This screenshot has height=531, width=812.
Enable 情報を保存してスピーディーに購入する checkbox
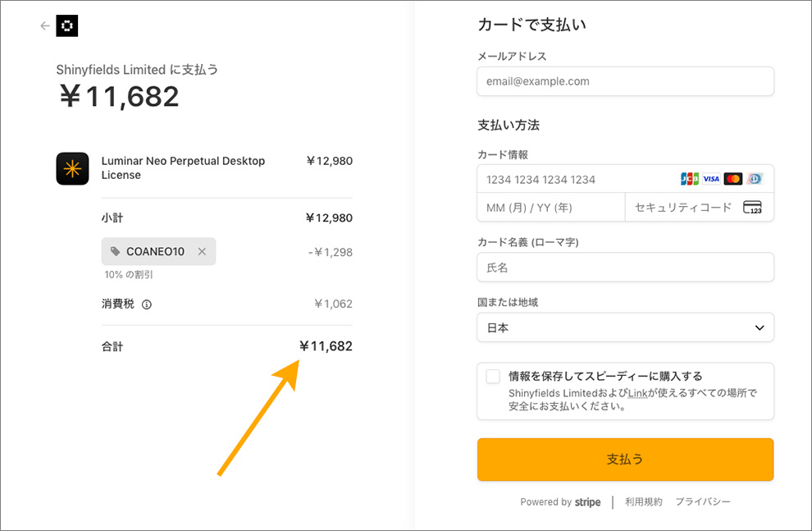pyautogui.click(x=493, y=377)
